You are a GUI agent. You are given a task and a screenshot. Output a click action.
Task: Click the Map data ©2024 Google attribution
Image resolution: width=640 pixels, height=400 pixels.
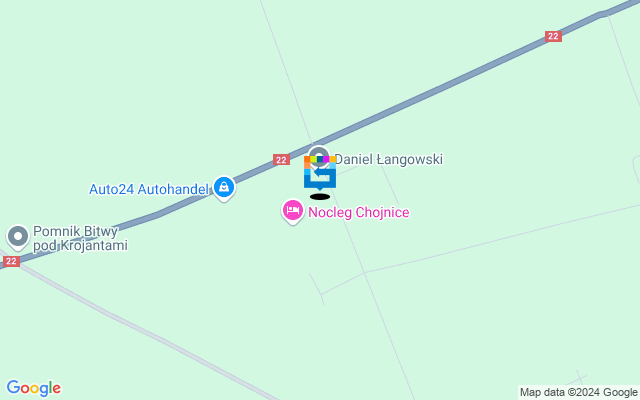click(578, 392)
